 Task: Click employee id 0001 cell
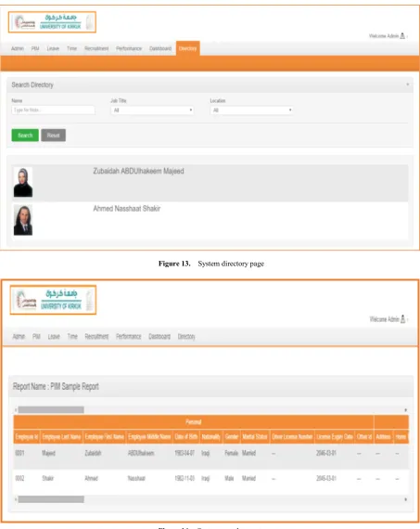(x=19, y=453)
